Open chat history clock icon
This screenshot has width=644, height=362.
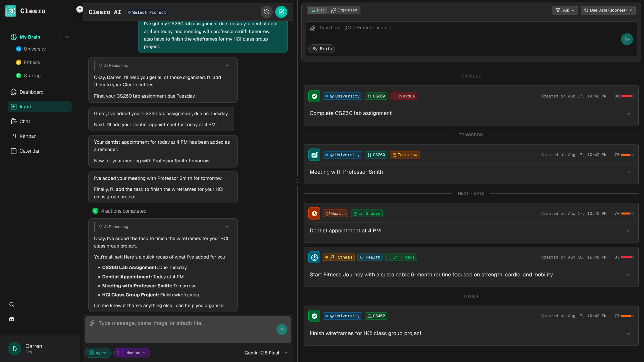point(267,12)
